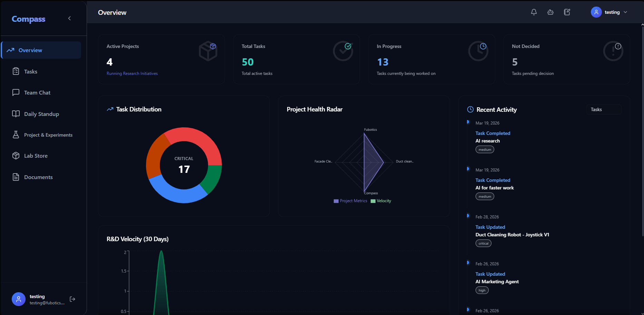Click the Task Completed link for AI research
Screen dimensions: 644x315
(x=492, y=133)
